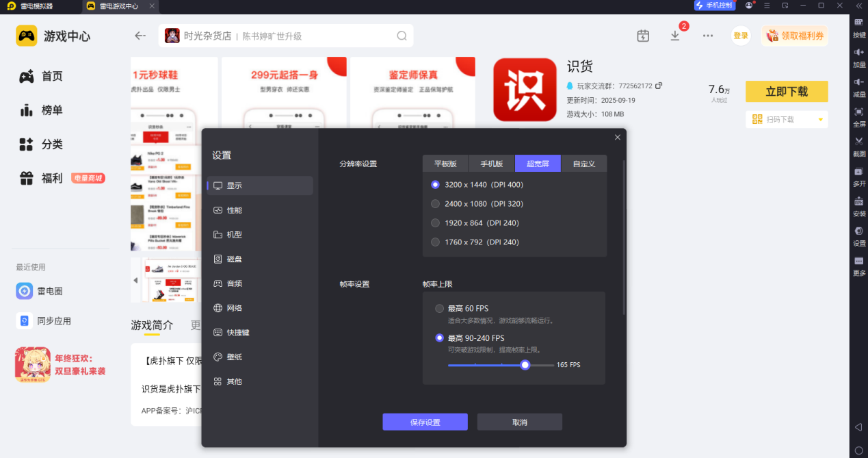Open 其他 settings section
Viewport: 868px width, 458px height.
coord(260,381)
